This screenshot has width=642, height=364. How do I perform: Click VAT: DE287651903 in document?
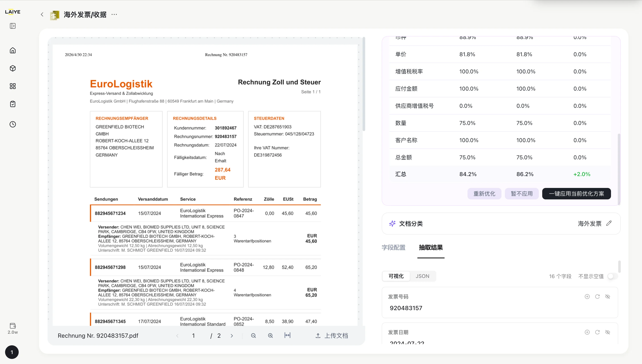click(x=272, y=127)
